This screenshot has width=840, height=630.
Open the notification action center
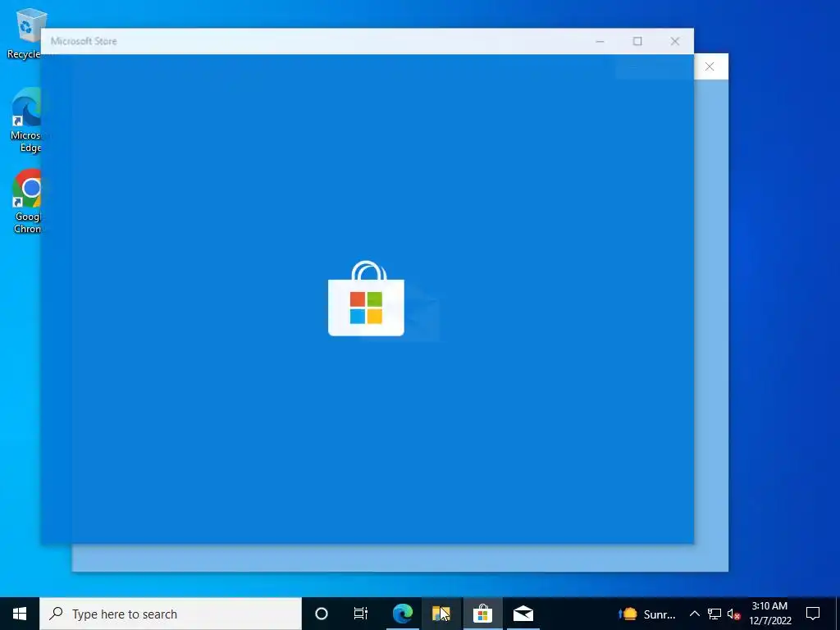[x=813, y=614]
